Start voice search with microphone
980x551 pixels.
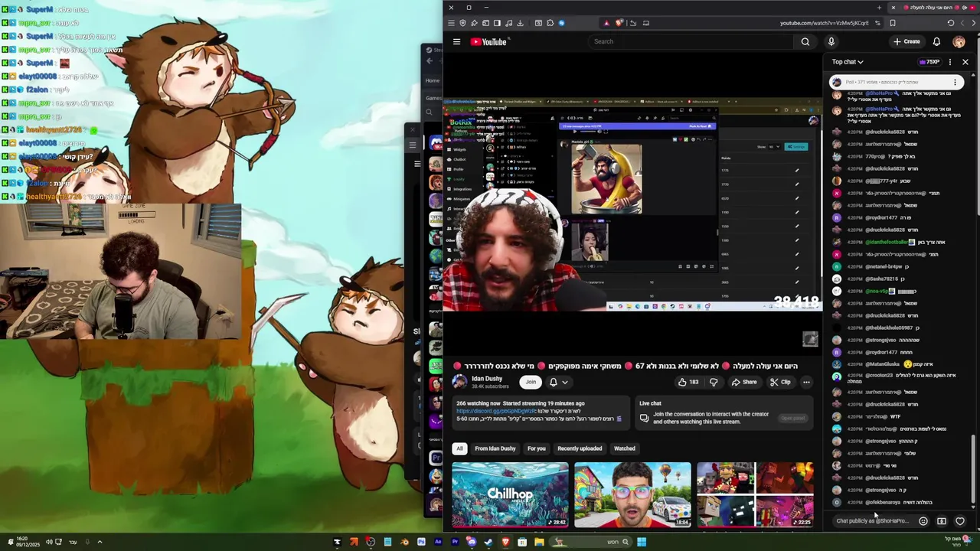pyautogui.click(x=831, y=41)
